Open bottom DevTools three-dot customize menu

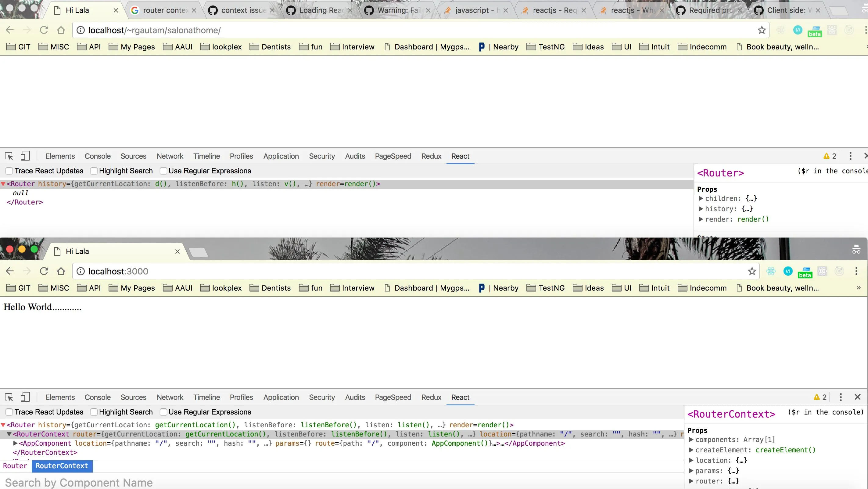[x=841, y=397]
